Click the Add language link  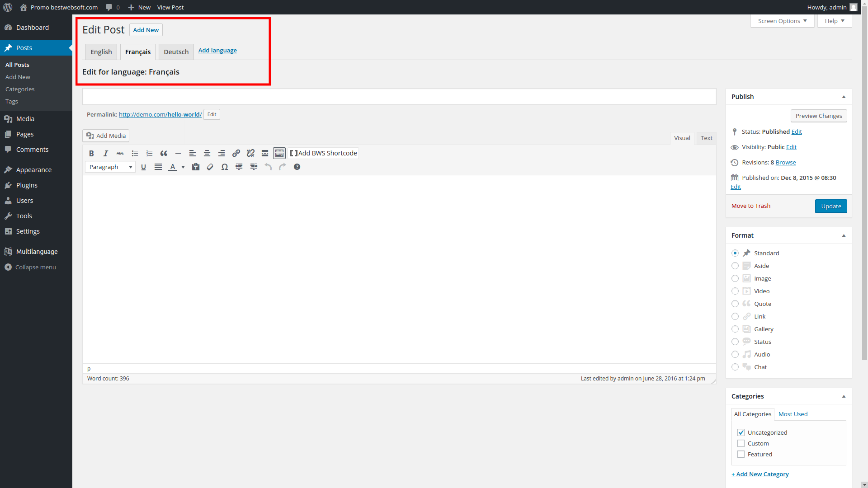point(217,50)
